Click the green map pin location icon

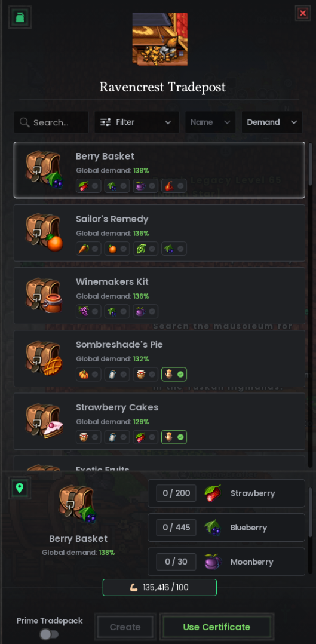tap(20, 488)
